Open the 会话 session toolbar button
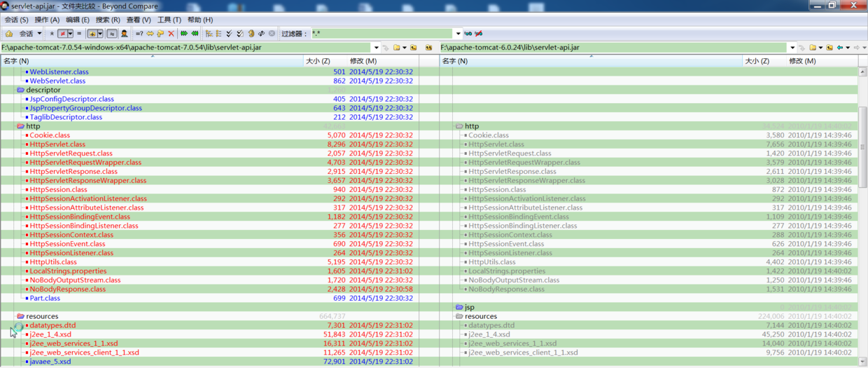The width and height of the screenshot is (868, 368). [x=27, y=33]
